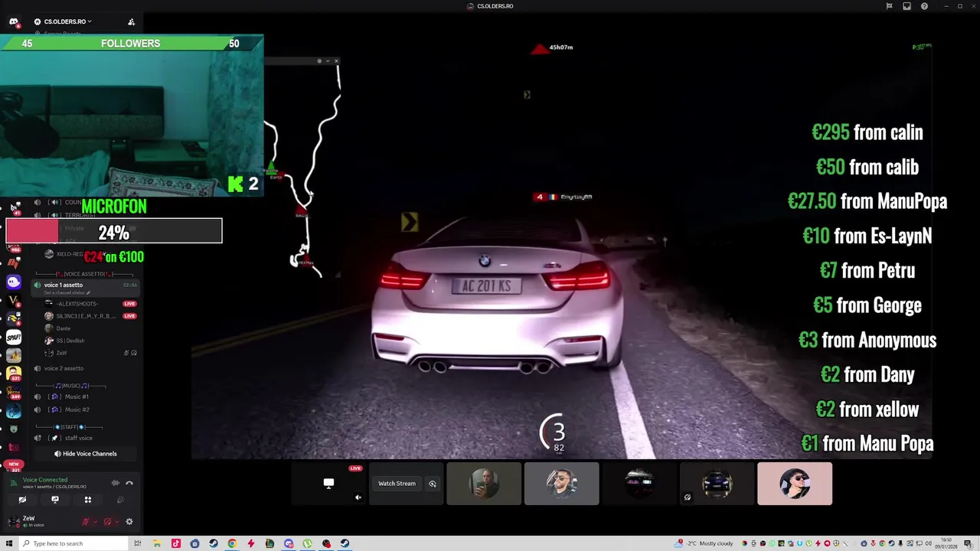Expand the output device options arrow beside headphones
Viewport: 980px width, 551px height.
[x=116, y=522]
